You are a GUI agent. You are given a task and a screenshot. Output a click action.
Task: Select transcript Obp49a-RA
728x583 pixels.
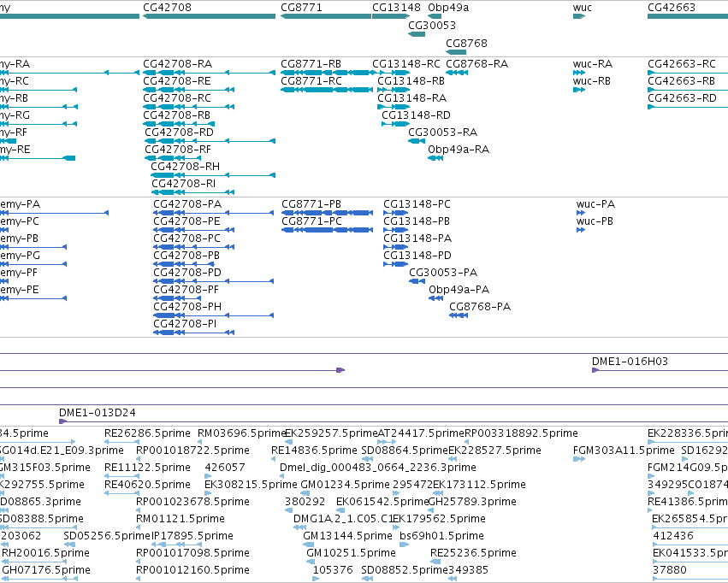(435, 158)
